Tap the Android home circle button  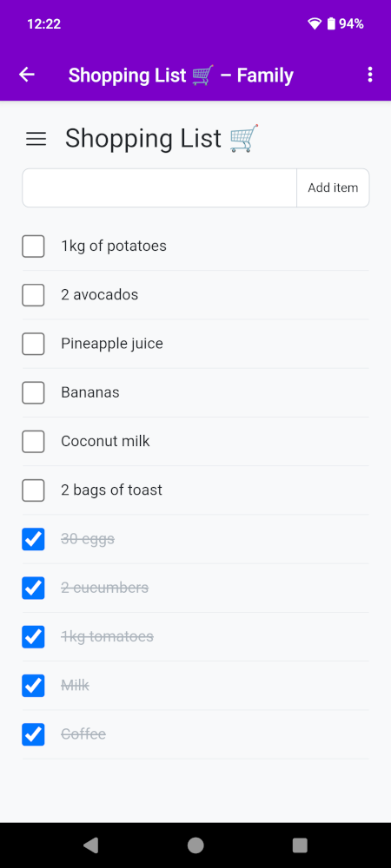[195, 845]
